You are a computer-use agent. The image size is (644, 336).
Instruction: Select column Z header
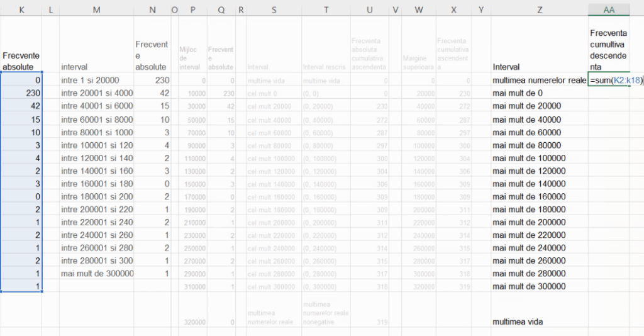tap(540, 9)
